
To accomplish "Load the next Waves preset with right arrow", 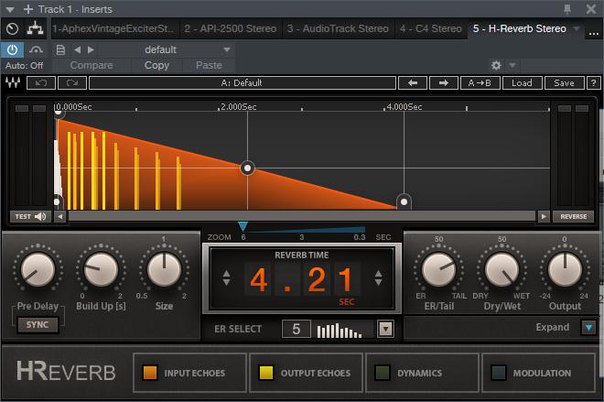I will [441, 83].
